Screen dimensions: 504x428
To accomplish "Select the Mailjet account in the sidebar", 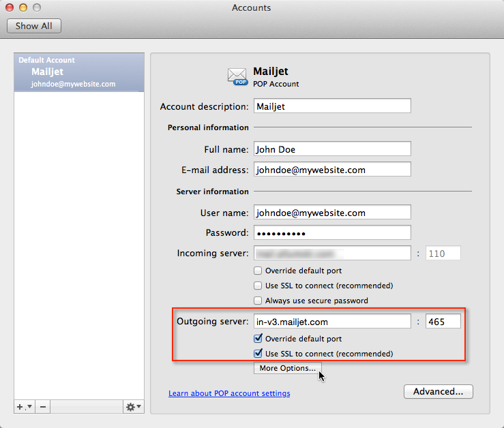I will 79,72.
